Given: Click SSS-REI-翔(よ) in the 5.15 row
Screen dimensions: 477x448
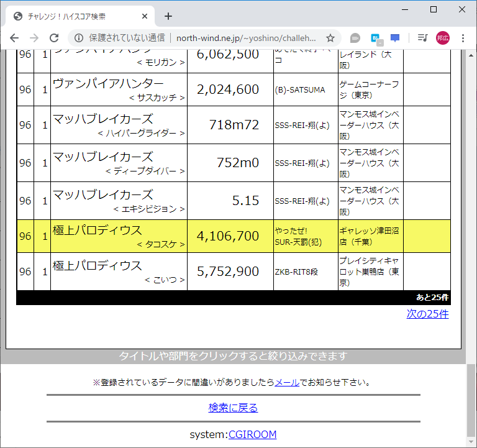Looking at the screenshot, I should tap(302, 201).
